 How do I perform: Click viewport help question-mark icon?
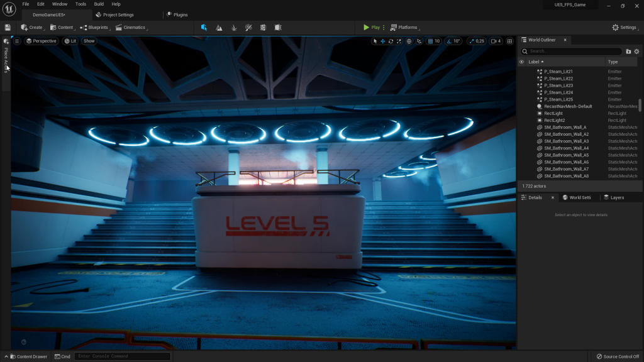(24, 342)
